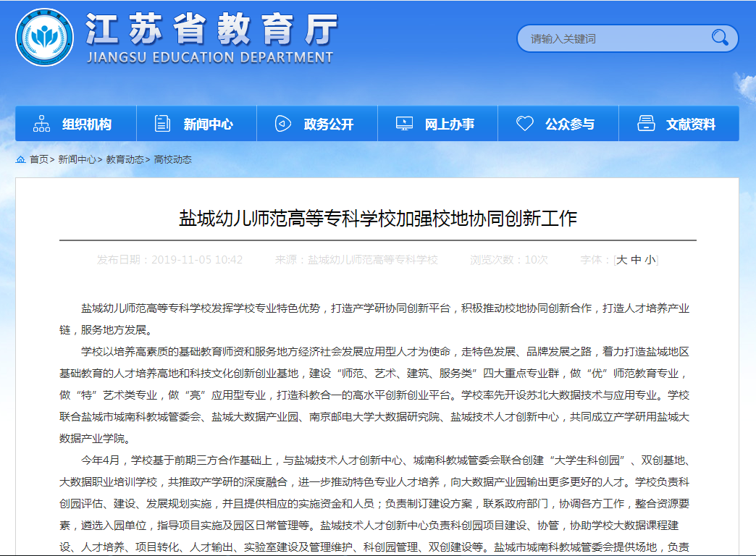Click the home icon in breadcrumb
The height and width of the screenshot is (556, 756).
(x=21, y=159)
